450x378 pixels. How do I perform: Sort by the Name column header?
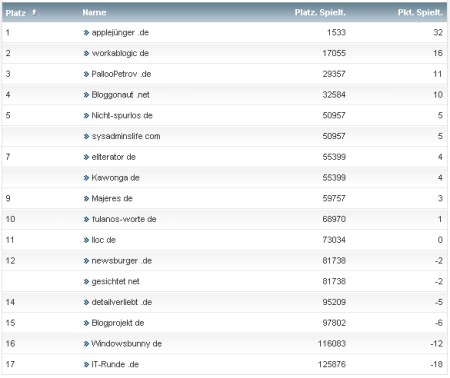click(94, 13)
